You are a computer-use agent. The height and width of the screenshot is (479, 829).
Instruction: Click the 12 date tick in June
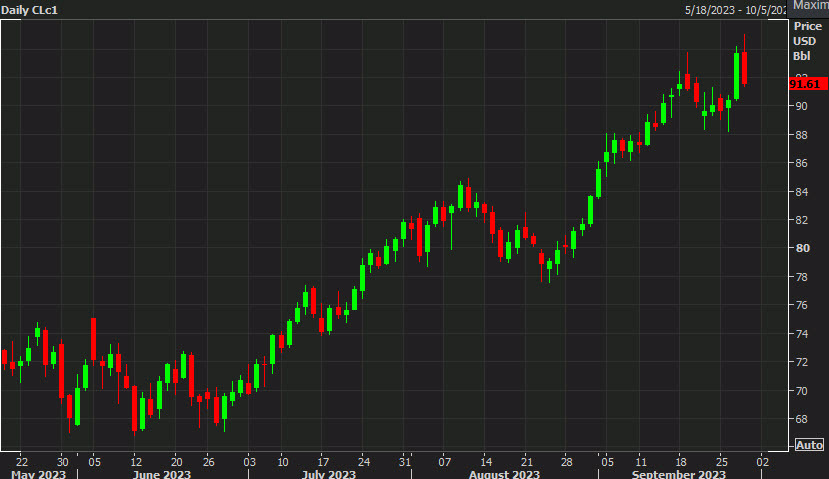tap(136, 462)
